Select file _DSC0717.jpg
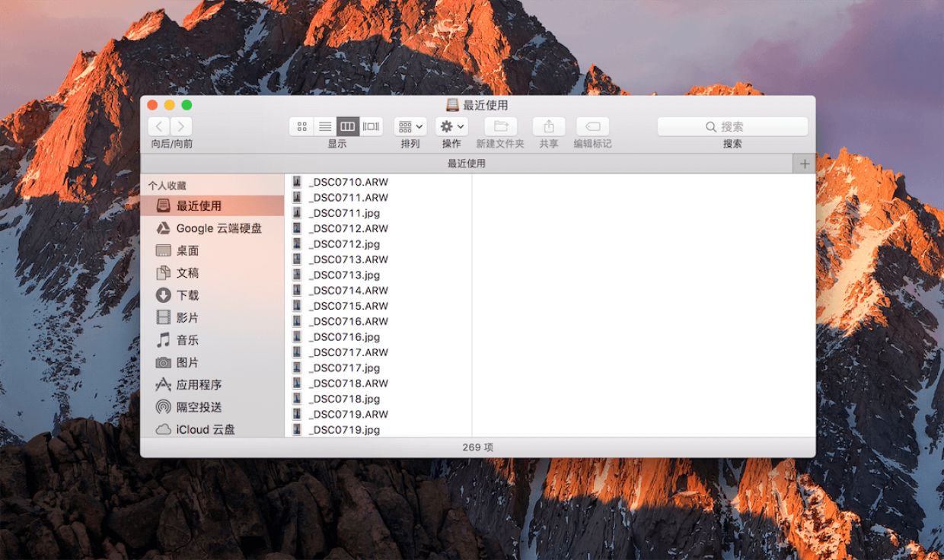The width and height of the screenshot is (944, 560). [x=378, y=367]
